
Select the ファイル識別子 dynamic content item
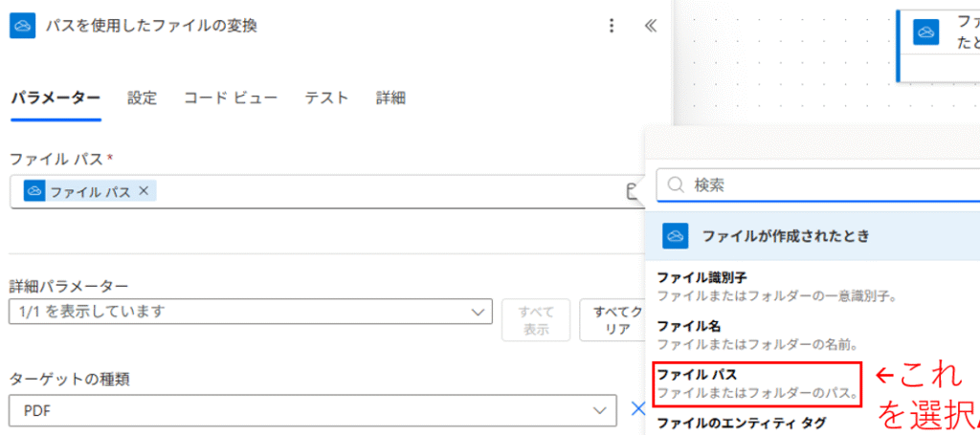(775, 286)
